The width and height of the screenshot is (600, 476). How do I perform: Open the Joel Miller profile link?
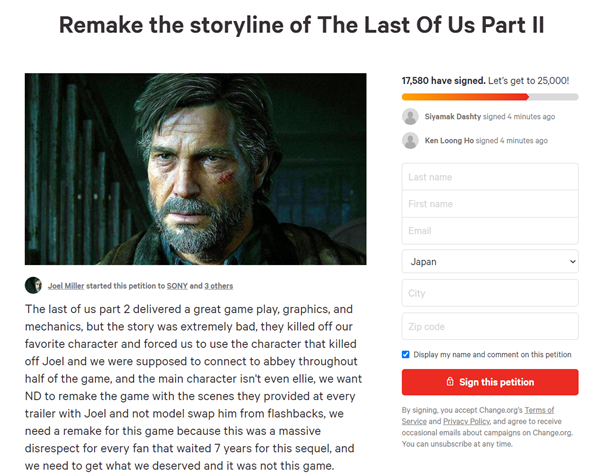pos(66,286)
